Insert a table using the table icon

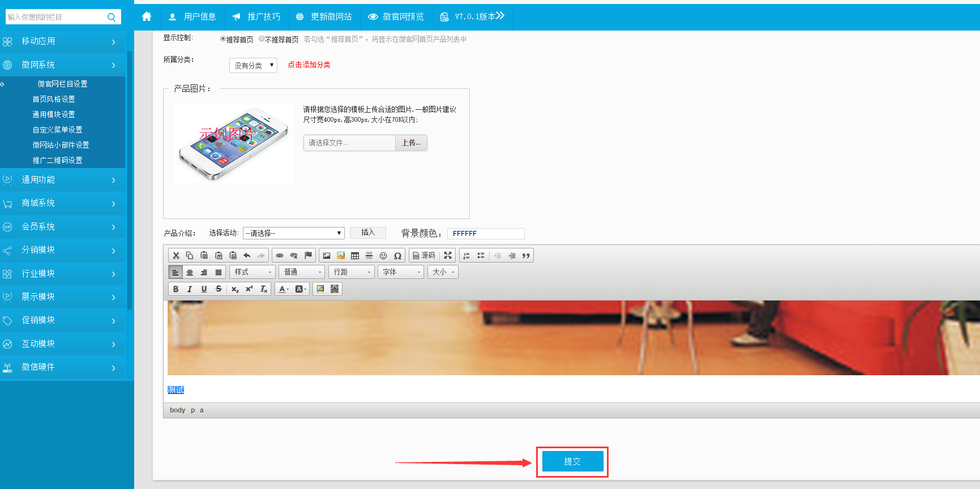[355, 256]
